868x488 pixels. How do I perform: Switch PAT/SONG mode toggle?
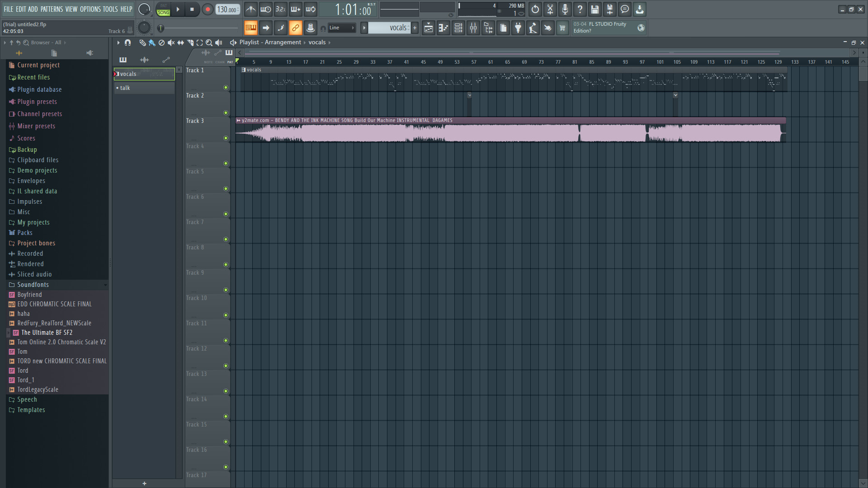coord(163,9)
